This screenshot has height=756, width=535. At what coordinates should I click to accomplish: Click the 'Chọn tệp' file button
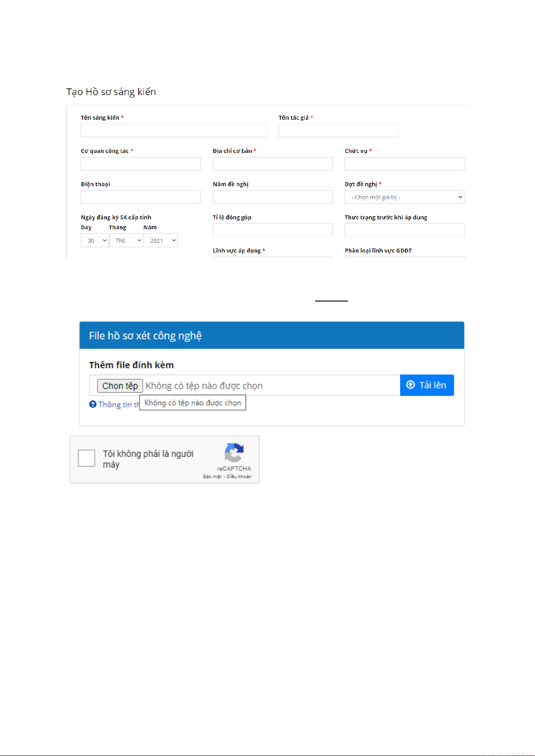pyautogui.click(x=120, y=386)
